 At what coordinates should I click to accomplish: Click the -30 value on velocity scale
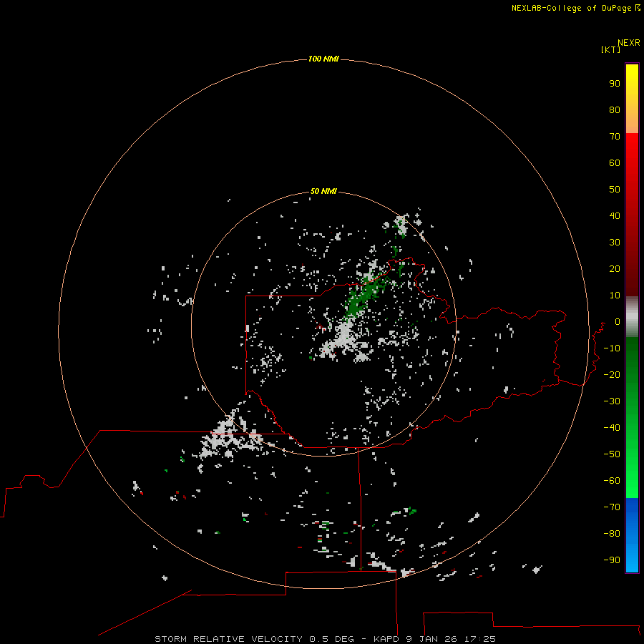point(612,401)
